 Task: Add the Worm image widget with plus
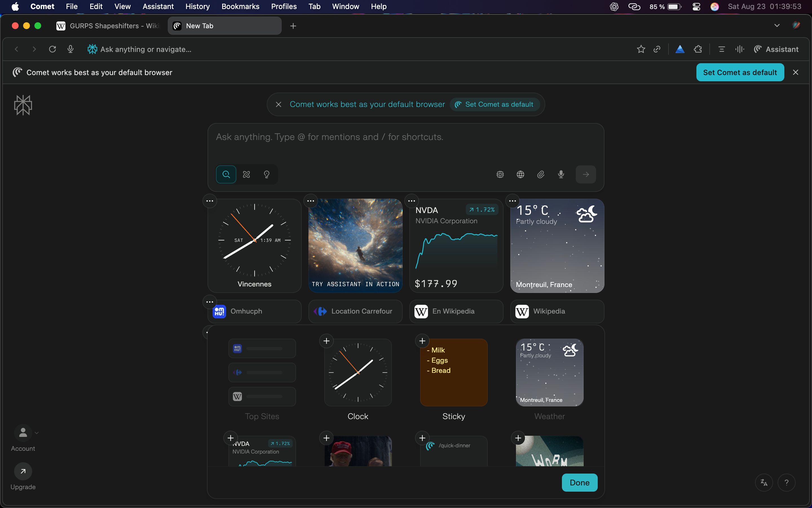(518, 438)
